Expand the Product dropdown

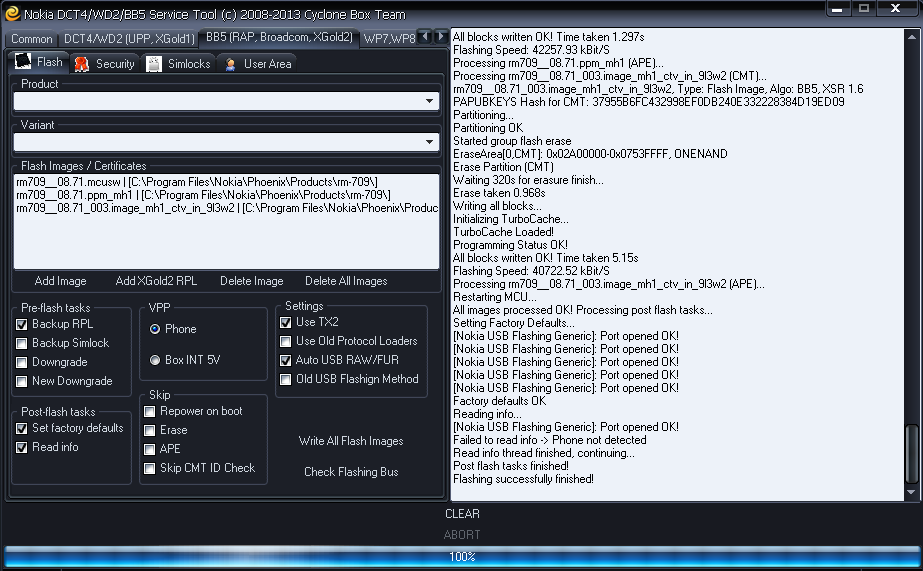(x=430, y=101)
